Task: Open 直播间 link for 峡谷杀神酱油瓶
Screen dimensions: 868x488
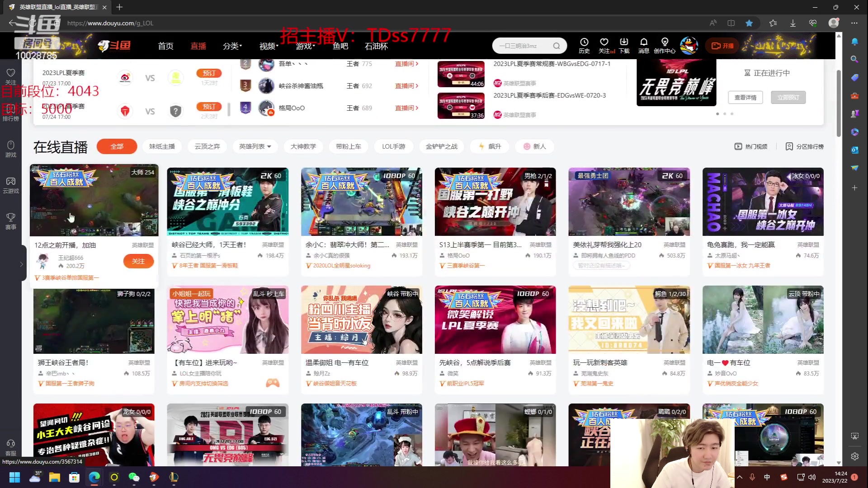Action: click(406, 86)
